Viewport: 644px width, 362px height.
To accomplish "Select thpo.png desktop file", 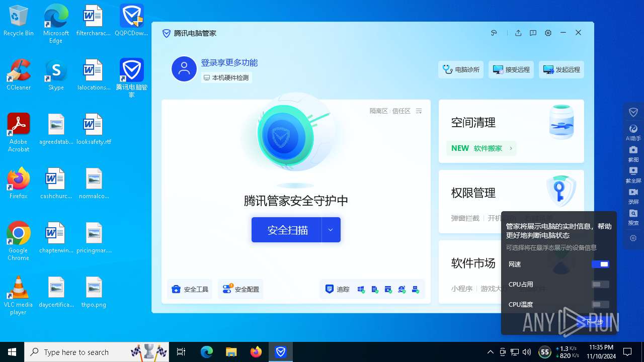I will click(94, 292).
